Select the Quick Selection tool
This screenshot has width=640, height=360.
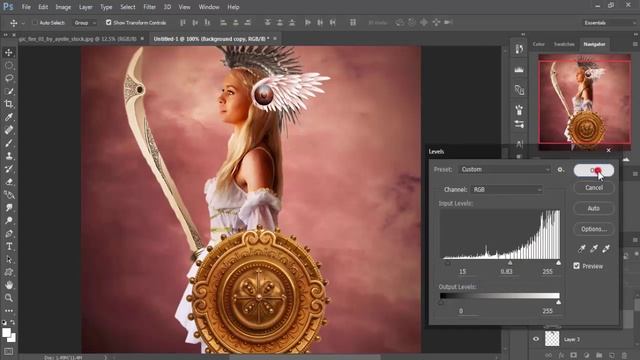click(x=9, y=91)
